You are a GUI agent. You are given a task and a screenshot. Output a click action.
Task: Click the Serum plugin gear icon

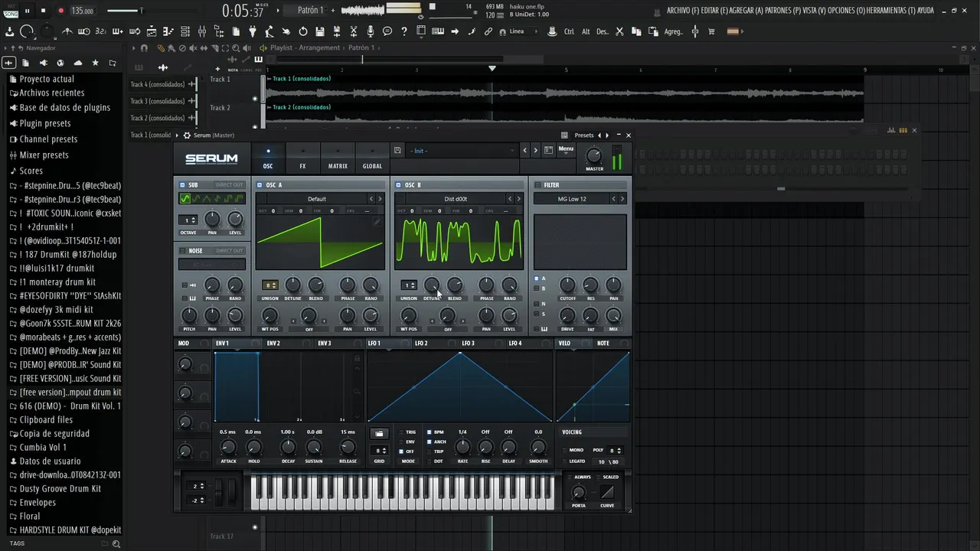pyautogui.click(x=187, y=135)
